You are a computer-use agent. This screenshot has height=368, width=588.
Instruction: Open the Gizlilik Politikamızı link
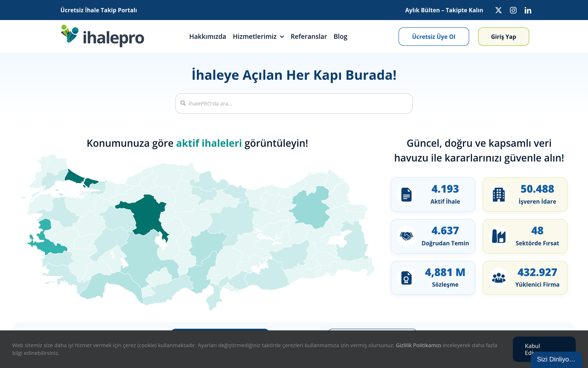point(418,345)
